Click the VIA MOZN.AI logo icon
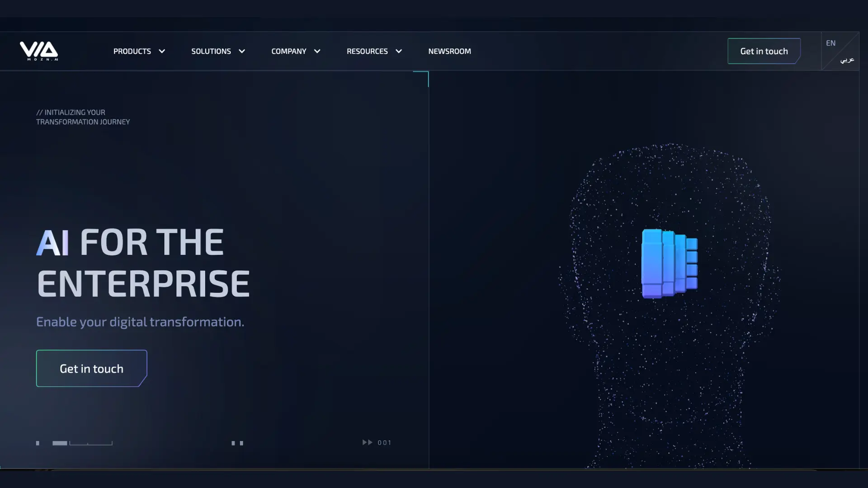Viewport: 868px width, 488px height. (x=38, y=50)
